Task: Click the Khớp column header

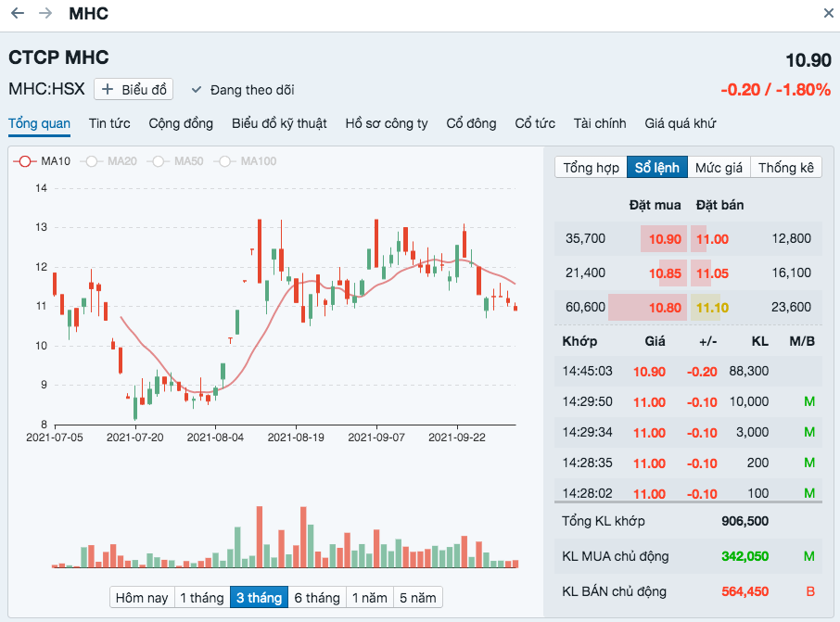Action: (x=579, y=341)
